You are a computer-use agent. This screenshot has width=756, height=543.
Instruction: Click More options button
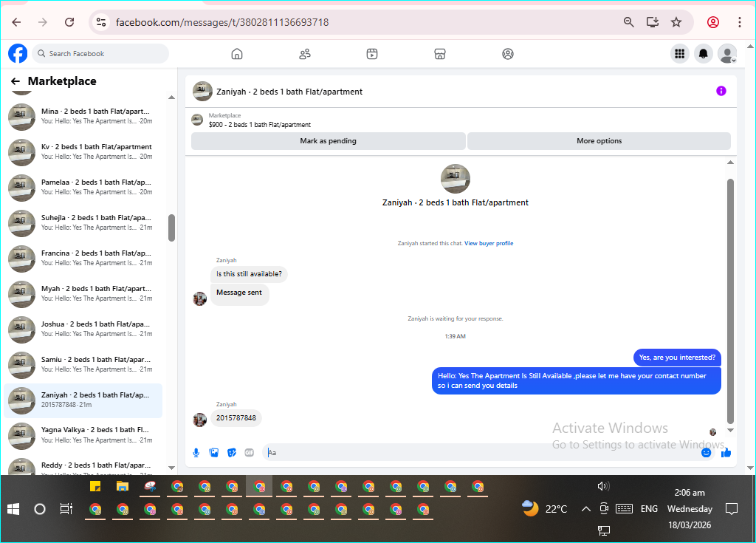(599, 141)
